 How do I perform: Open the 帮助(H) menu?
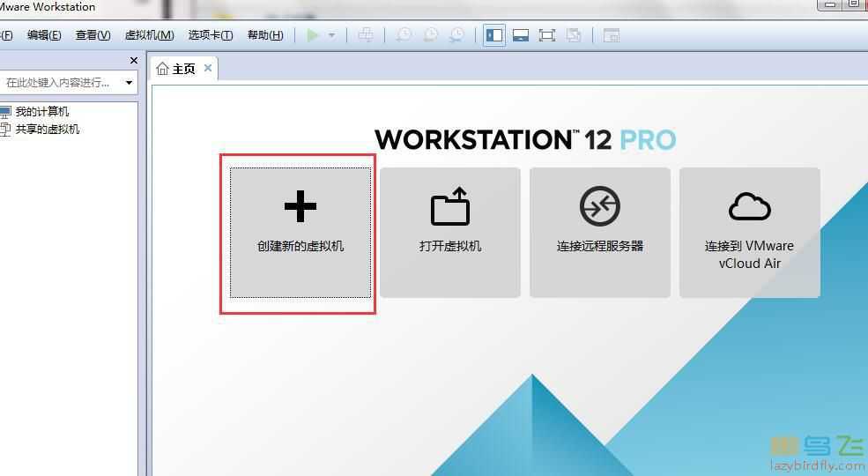(265, 35)
